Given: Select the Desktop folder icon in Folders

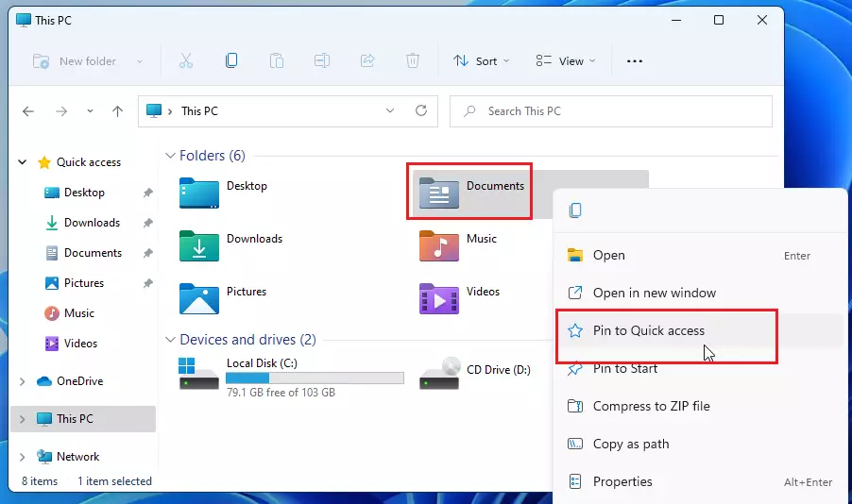Looking at the screenshot, I should point(199,193).
